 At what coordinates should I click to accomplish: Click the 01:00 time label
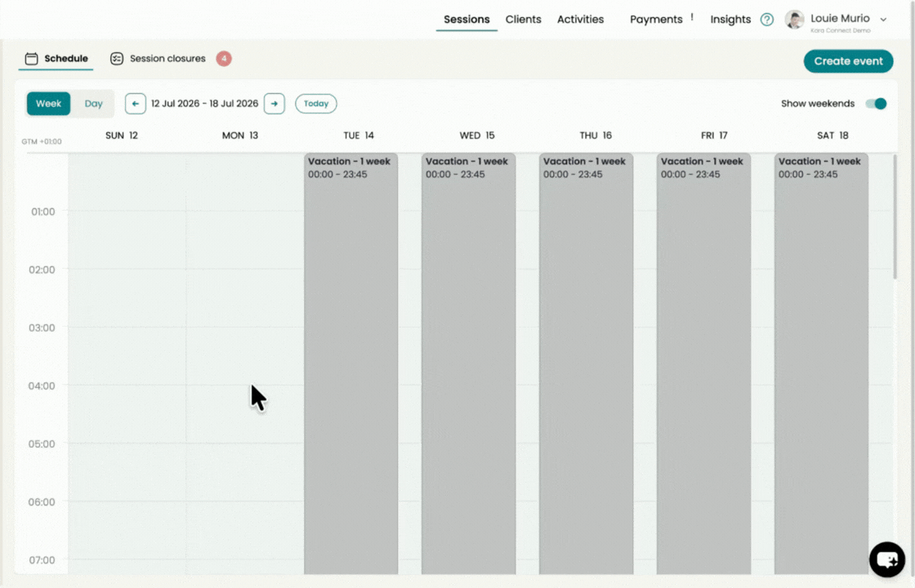pos(42,212)
